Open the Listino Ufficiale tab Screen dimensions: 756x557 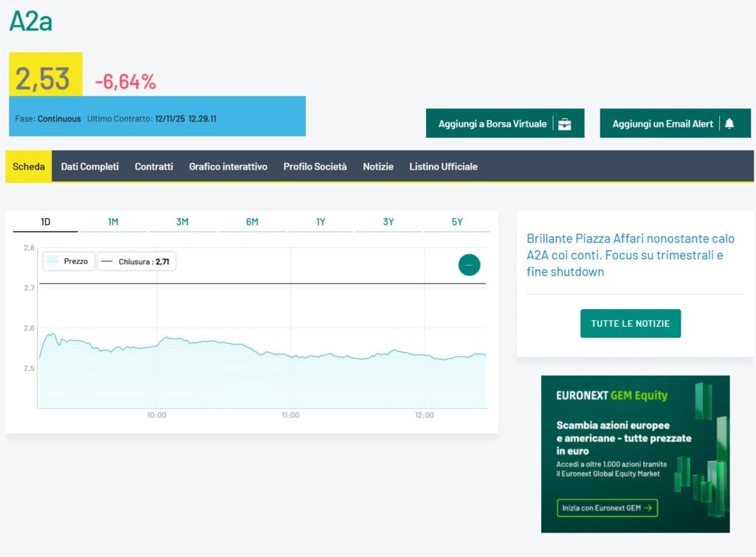[443, 167]
